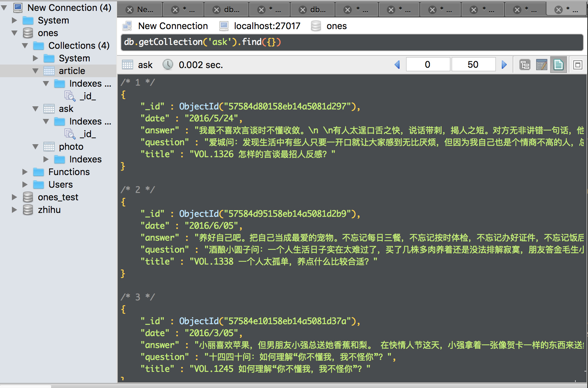Click the date value "2016/6/05"
Viewport: 588px width, 388px height.
tap(212, 226)
